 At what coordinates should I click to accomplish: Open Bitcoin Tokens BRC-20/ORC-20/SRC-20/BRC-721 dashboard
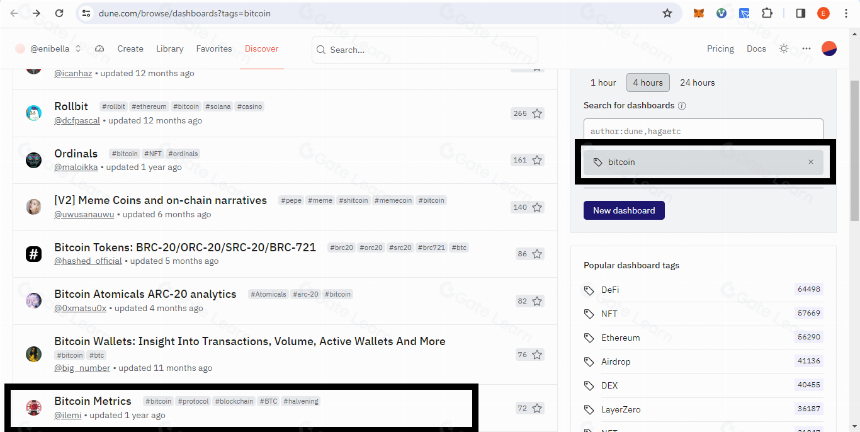point(185,247)
